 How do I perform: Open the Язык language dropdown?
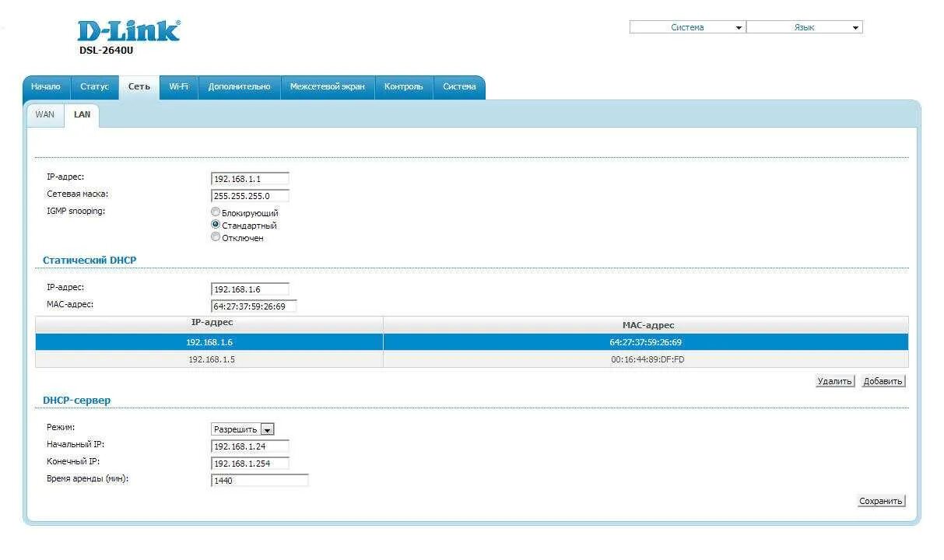click(x=805, y=27)
